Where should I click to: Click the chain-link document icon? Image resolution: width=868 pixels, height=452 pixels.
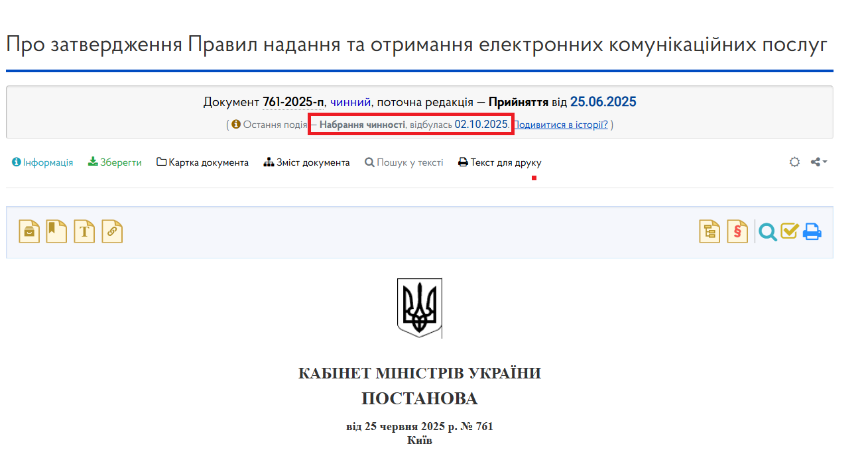pyautogui.click(x=111, y=231)
